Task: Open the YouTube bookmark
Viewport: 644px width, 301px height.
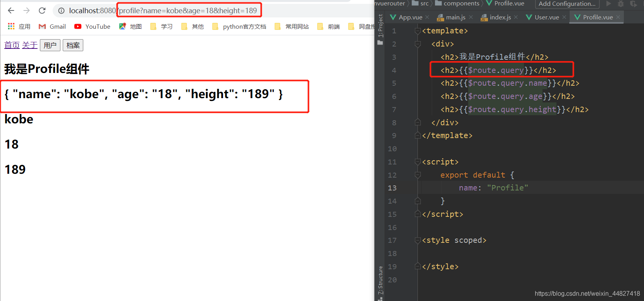Action: click(x=92, y=26)
